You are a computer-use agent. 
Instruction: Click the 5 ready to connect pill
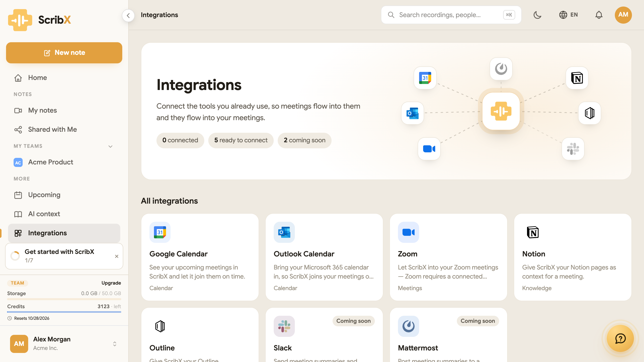pyautogui.click(x=241, y=140)
